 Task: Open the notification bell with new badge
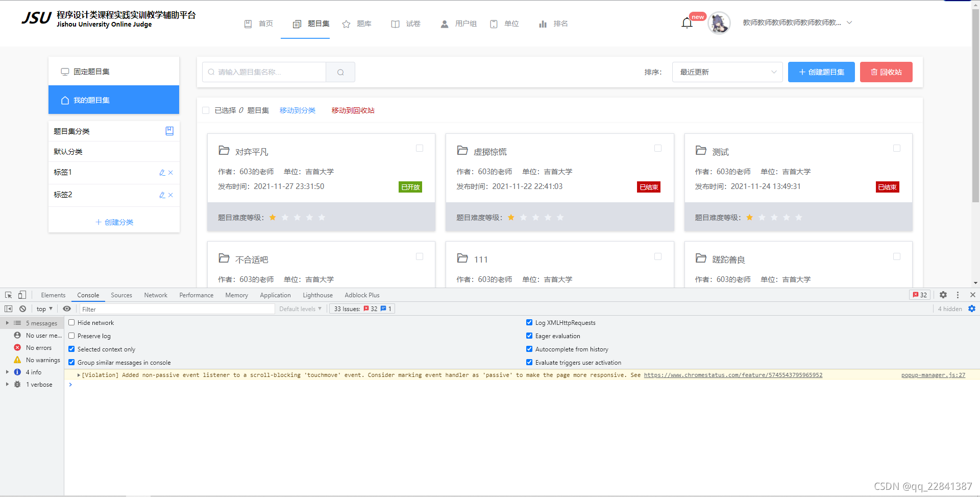pos(686,22)
